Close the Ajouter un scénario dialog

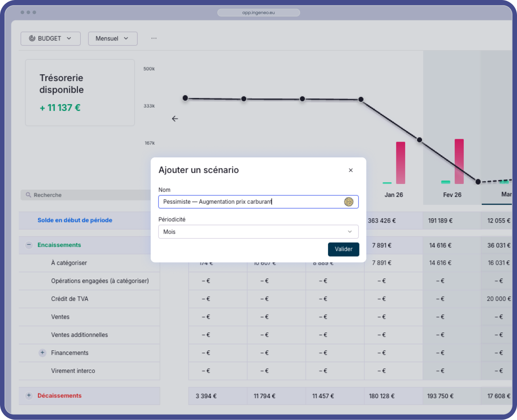(x=351, y=170)
